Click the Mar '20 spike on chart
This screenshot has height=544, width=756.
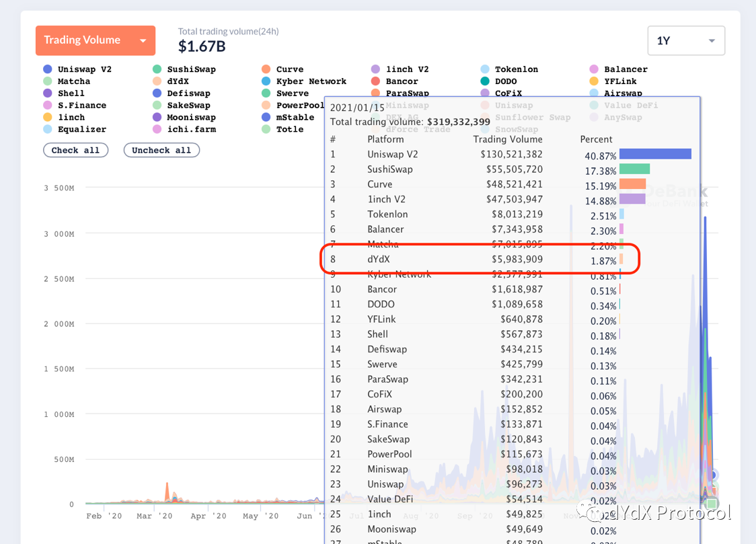point(167,492)
